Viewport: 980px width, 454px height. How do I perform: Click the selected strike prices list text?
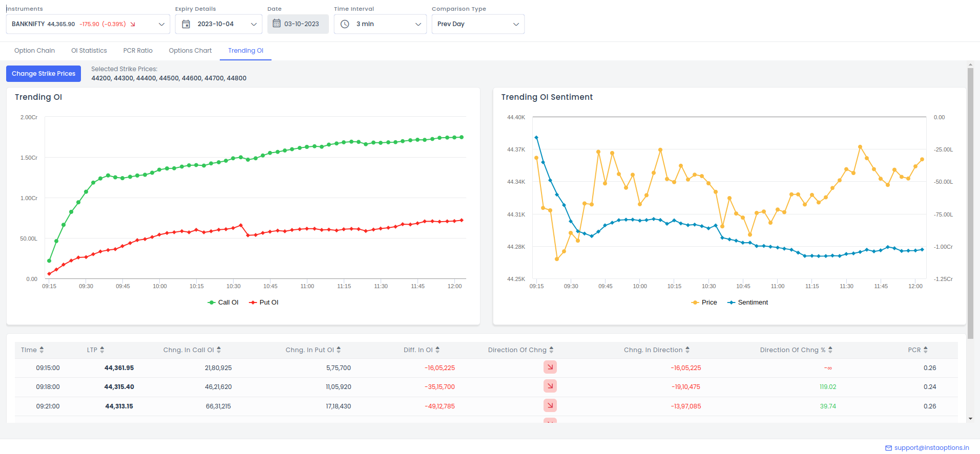169,78
